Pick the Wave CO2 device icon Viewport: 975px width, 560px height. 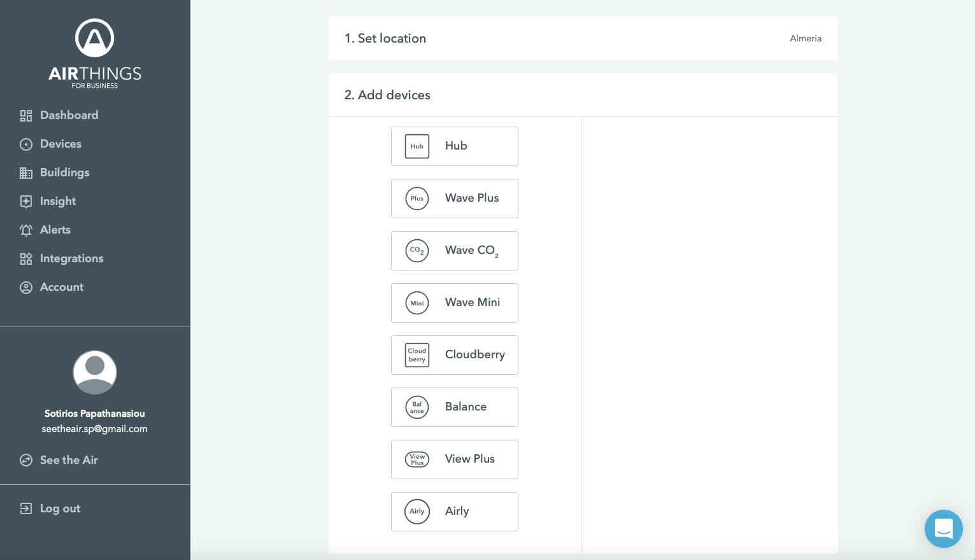coord(417,251)
